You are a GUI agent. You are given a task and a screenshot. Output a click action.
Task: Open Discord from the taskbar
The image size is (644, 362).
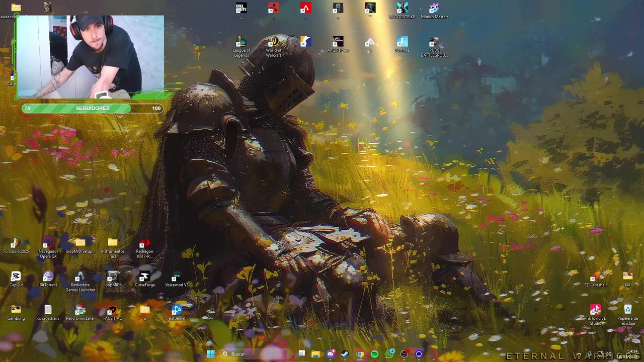click(x=330, y=354)
